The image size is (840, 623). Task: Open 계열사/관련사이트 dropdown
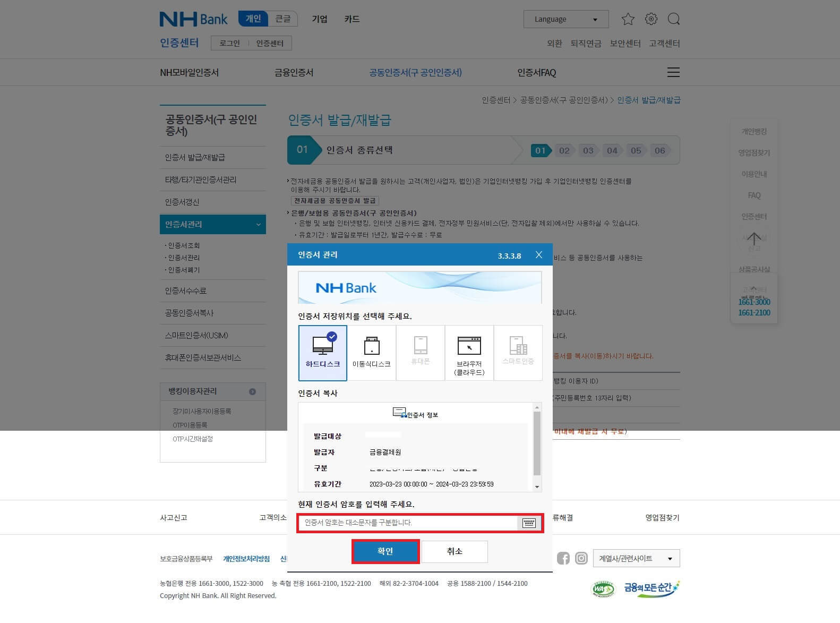point(636,558)
